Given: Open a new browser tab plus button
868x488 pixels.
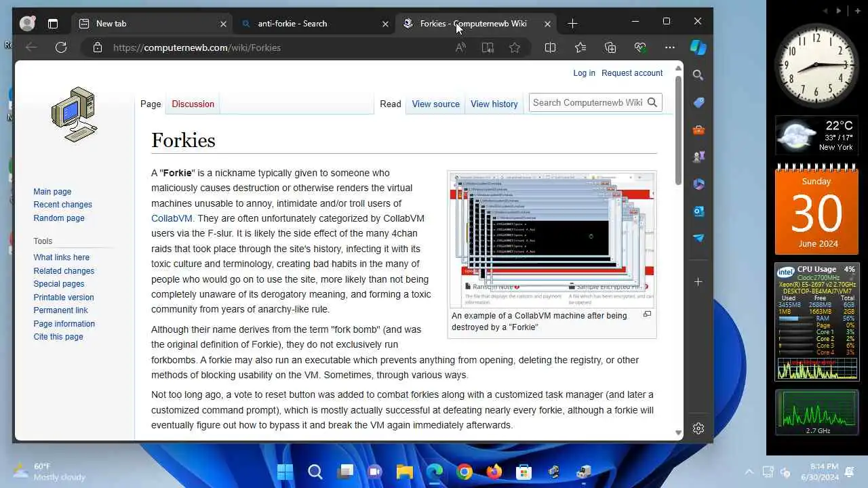Looking at the screenshot, I should tap(572, 24).
